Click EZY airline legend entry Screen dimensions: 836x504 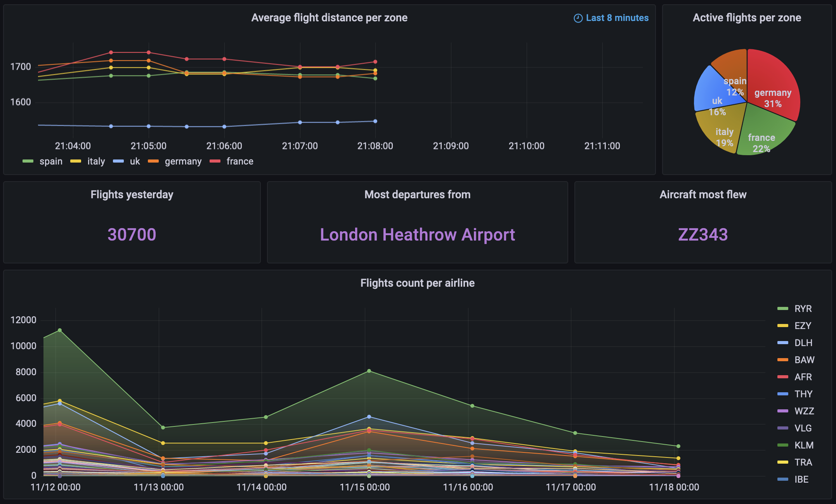coord(803,326)
